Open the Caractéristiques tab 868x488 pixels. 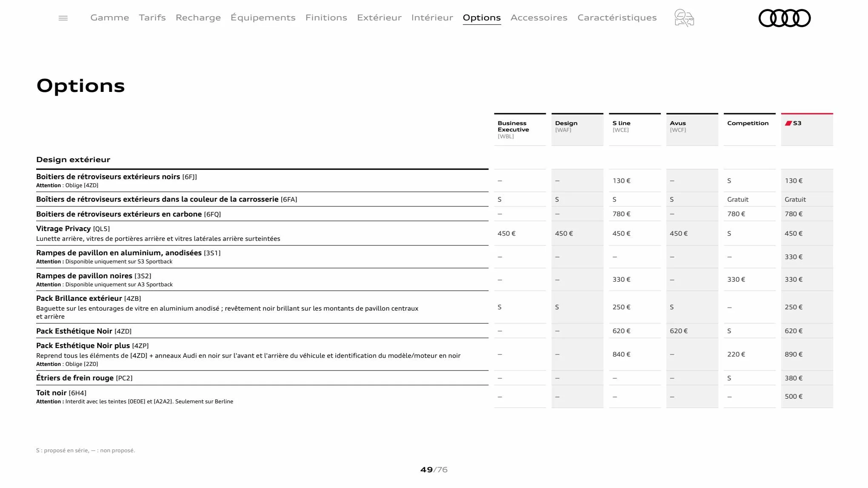pos(617,17)
